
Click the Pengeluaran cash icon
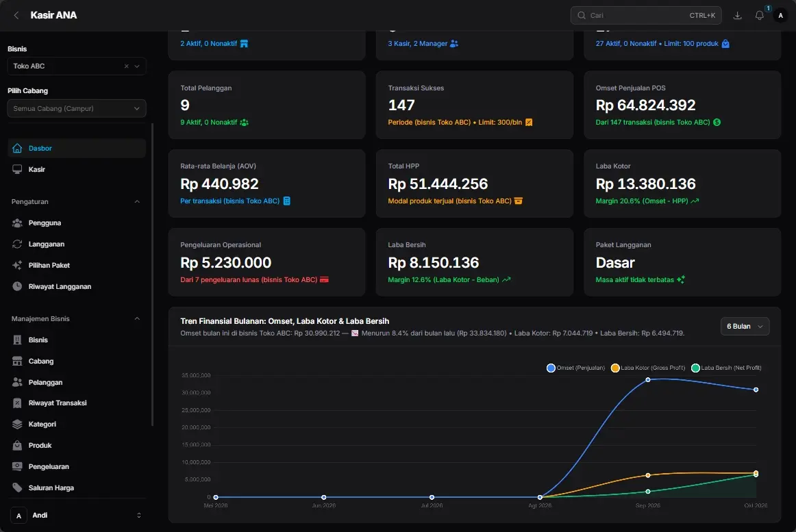click(17, 466)
